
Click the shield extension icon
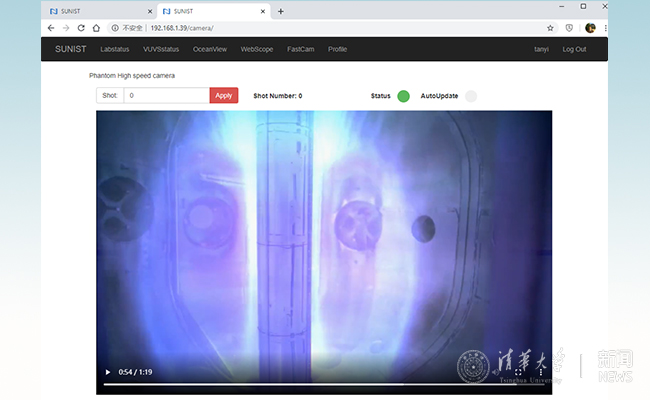click(x=570, y=28)
